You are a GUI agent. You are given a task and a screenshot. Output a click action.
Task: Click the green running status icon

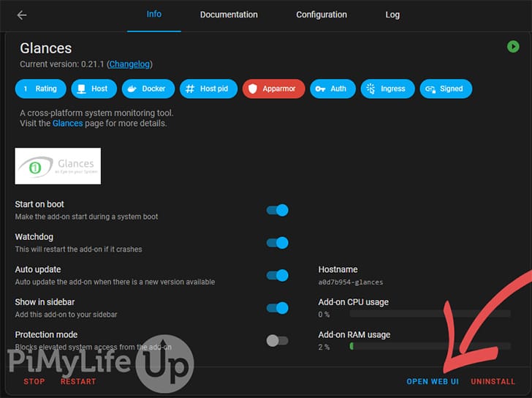[513, 47]
